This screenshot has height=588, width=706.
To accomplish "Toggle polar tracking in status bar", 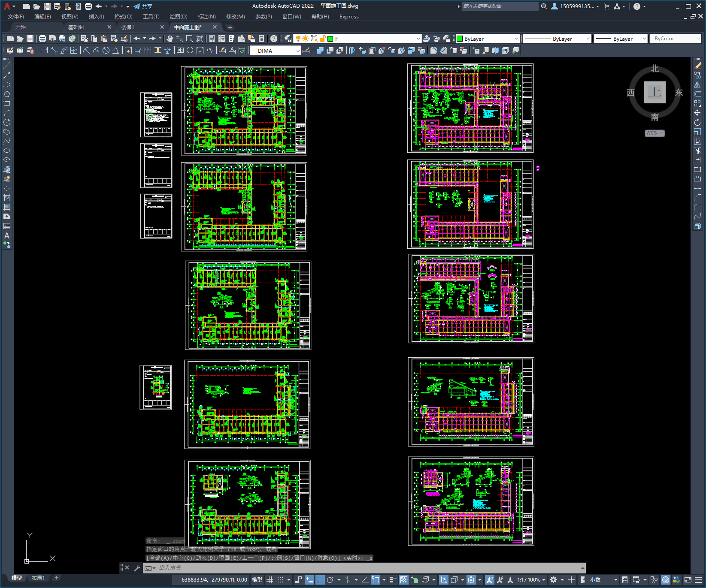I will (x=330, y=580).
